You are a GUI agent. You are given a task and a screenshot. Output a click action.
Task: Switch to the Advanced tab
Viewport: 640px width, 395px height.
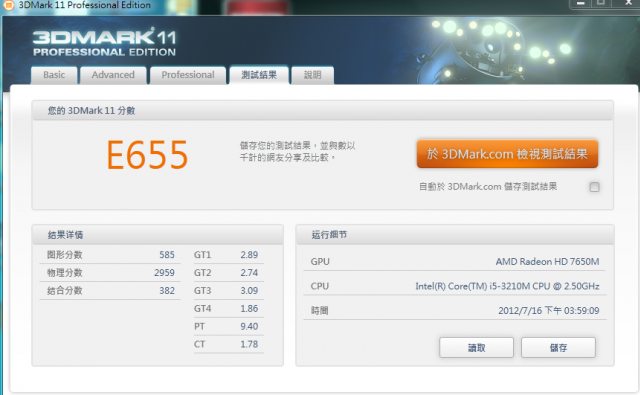click(x=113, y=75)
